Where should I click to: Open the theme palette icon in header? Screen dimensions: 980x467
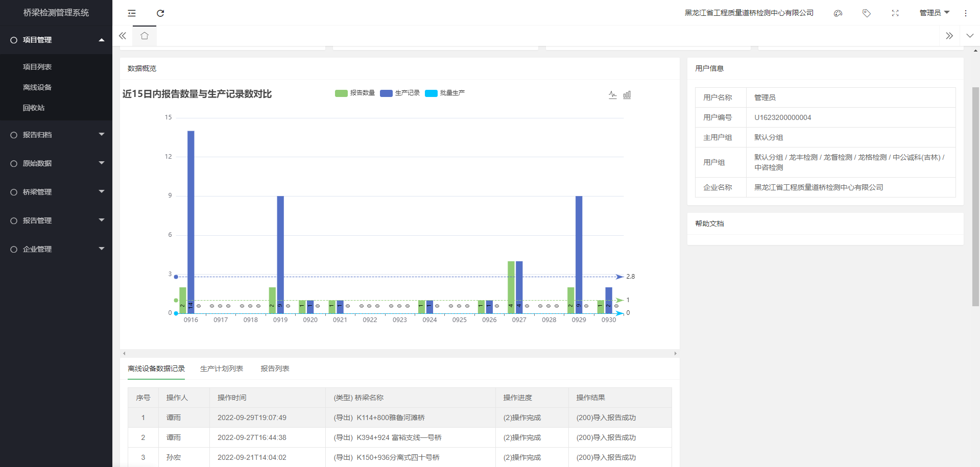[838, 13]
